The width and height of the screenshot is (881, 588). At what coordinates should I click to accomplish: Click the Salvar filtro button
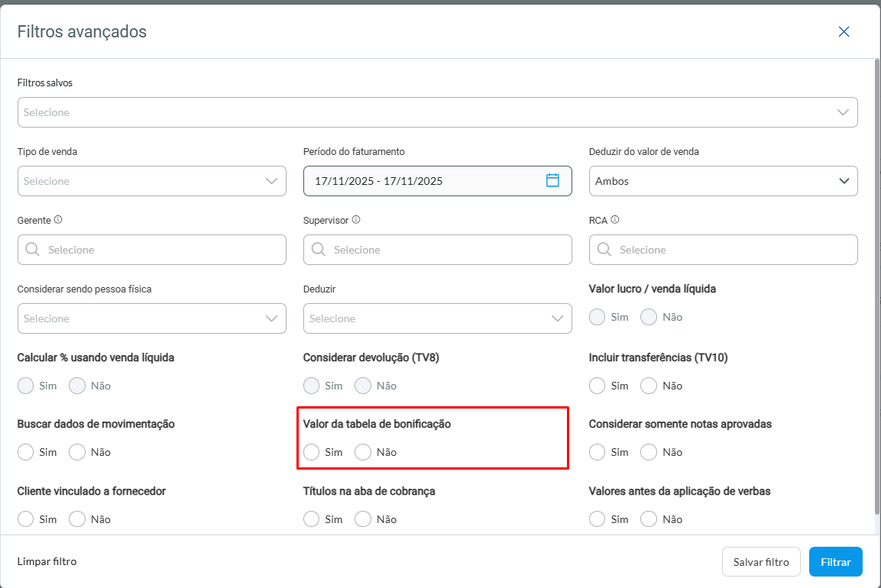[760, 562]
